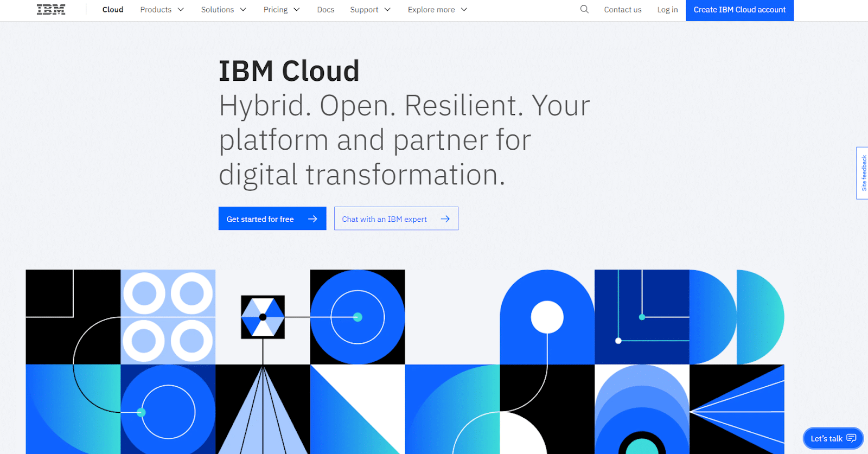Open the Explore more menu
The height and width of the screenshot is (454, 868).
(438, 10)
